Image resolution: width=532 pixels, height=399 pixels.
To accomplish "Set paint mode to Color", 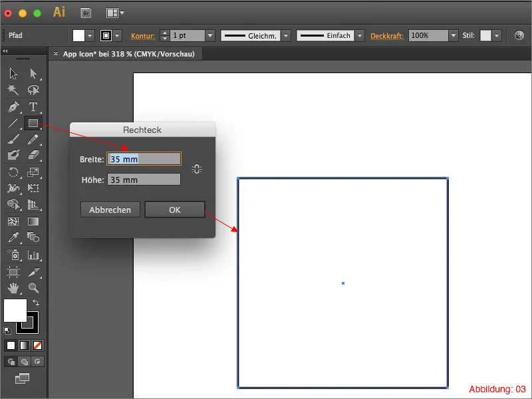I will pyautogui.click(x=11, y=345).
